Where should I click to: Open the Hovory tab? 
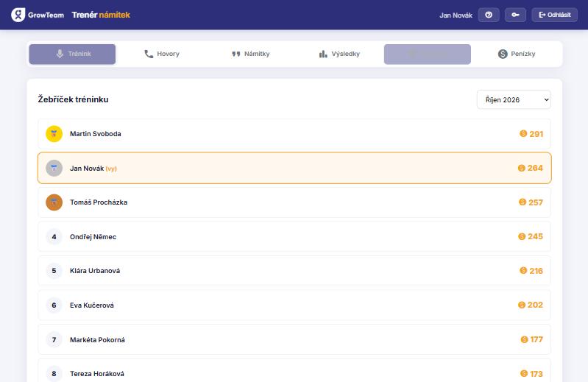tap(162, 54)
